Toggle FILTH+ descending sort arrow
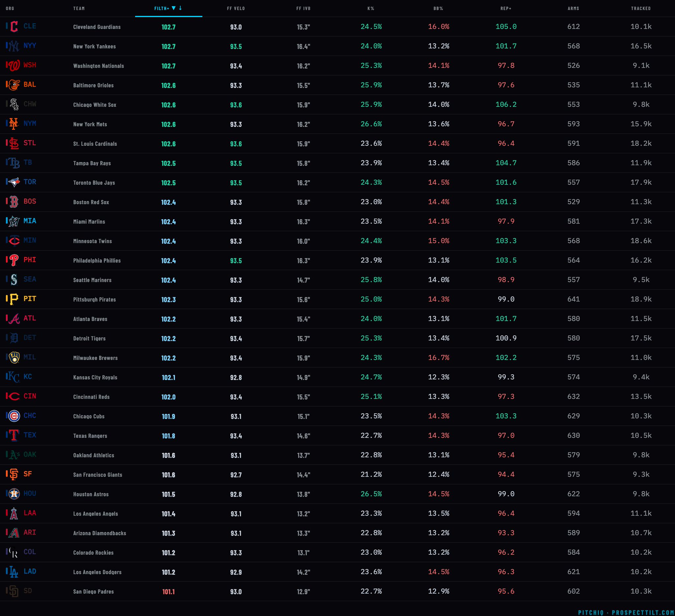Screen dimensions: 675x616 pyautogui.click(x=180, y=8)
